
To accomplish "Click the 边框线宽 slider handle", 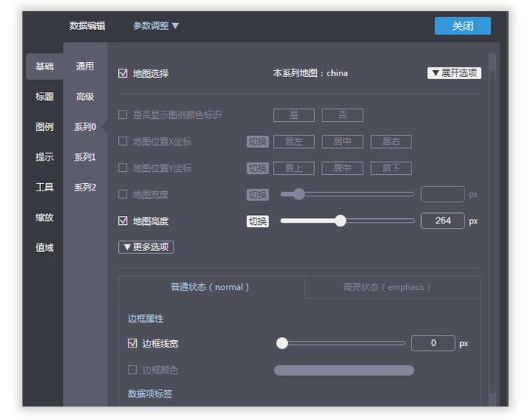I will pyautogui.click(x=282, y=343).
